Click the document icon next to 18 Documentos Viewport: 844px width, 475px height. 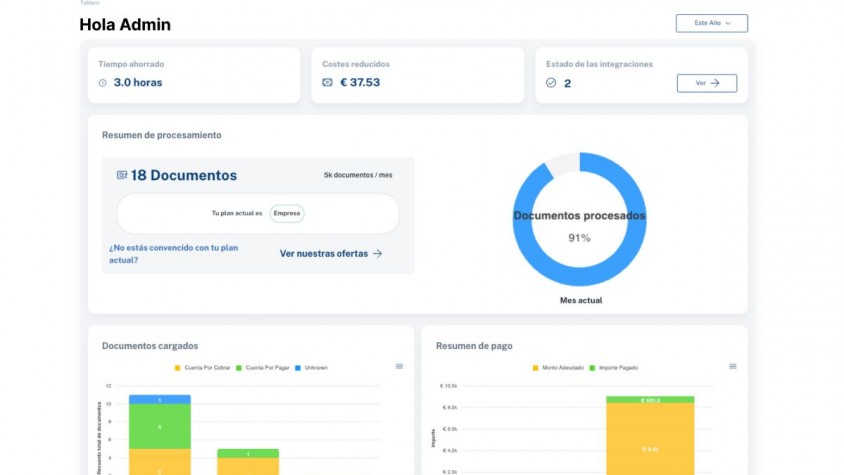pos(122,175)
